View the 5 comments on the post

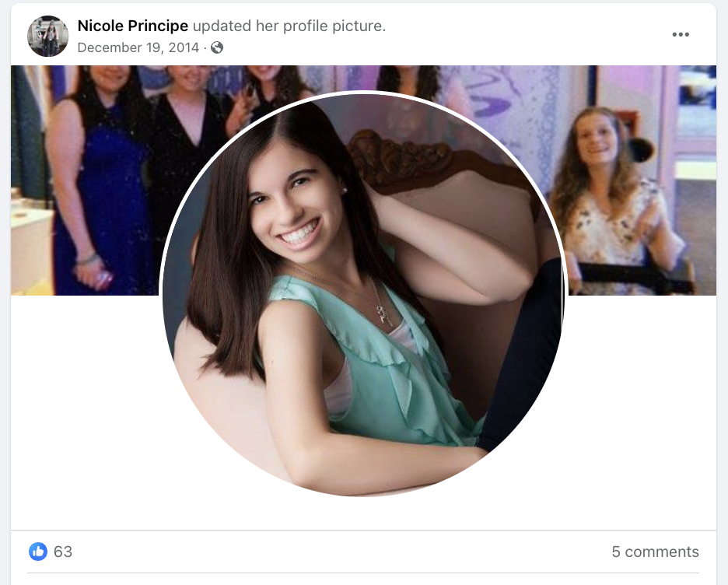click(x=655, y=552)
